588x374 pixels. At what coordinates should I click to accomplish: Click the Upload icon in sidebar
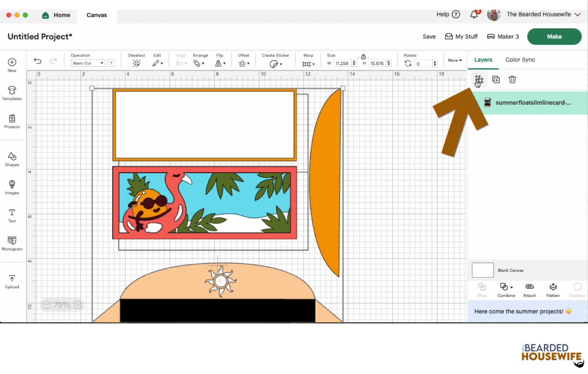12,281
